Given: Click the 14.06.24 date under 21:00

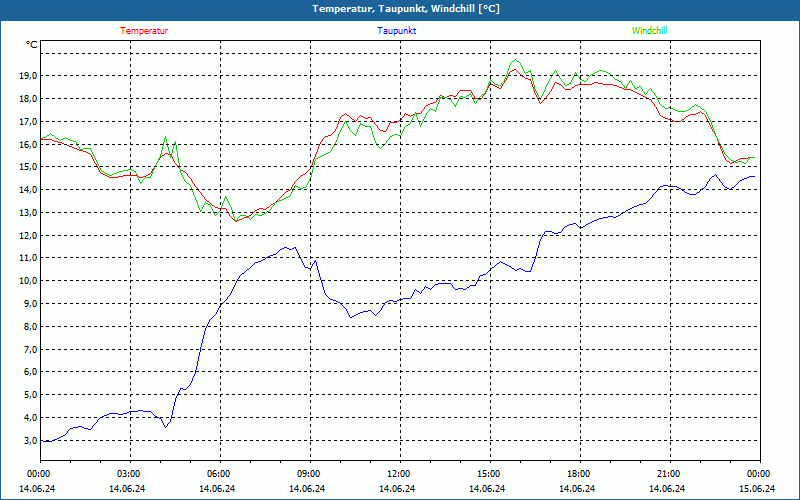Looking at the screenshot, I should tap(667, 488).
